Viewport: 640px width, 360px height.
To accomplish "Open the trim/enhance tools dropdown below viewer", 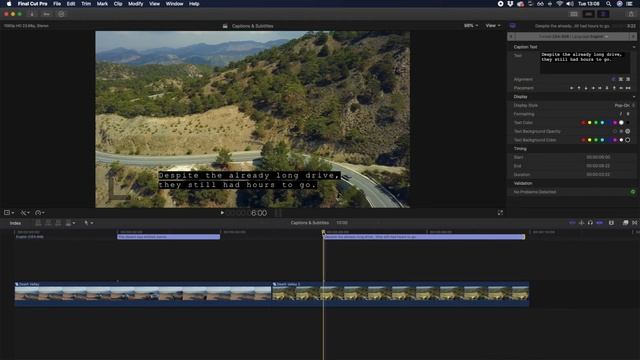I will (x=25, y=213).
